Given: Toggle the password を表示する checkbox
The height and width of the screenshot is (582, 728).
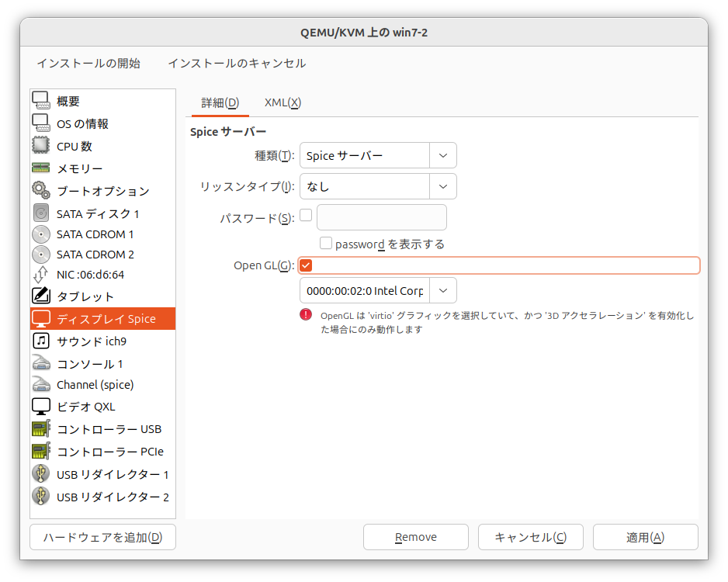Looking at the screenshot, I should 326,243.
